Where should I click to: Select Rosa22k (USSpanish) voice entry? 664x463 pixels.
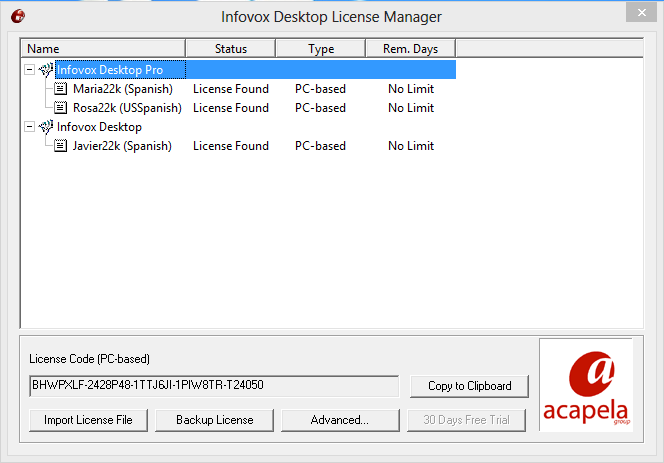coord(127,108)
